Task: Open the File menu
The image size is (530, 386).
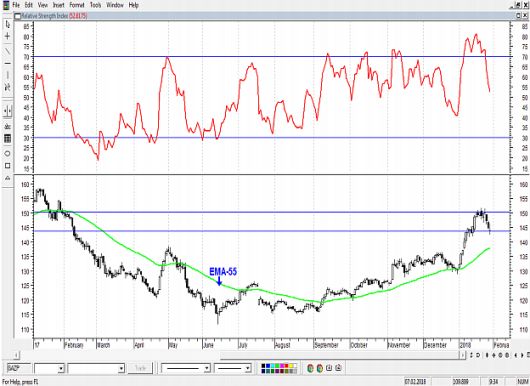Action: [x=16, y=5]
